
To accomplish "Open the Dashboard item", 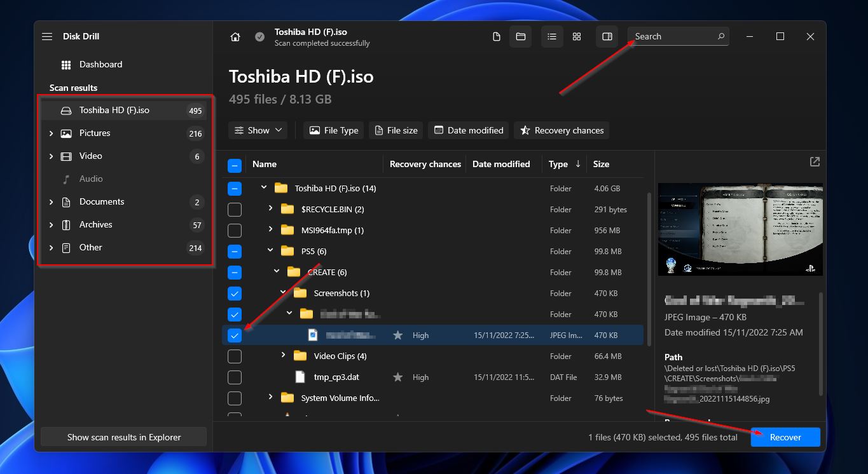I will pos(124,65).
